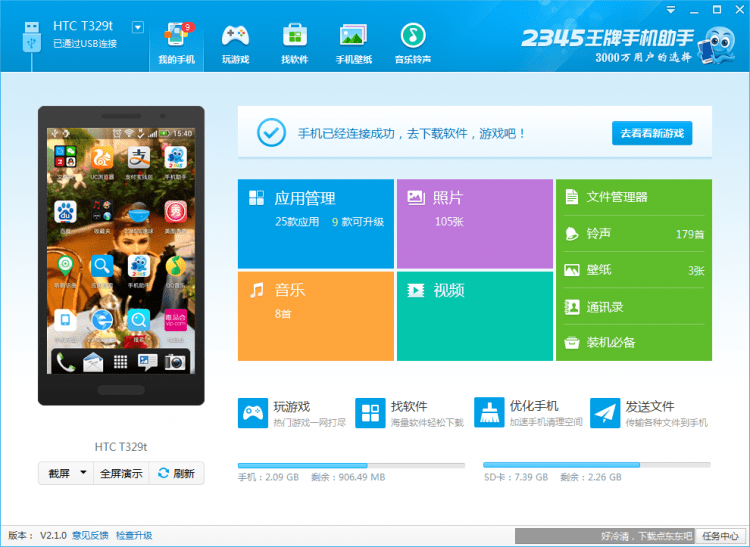
Task: Click the 全屏演示 button
Action: tap(120, 474)
